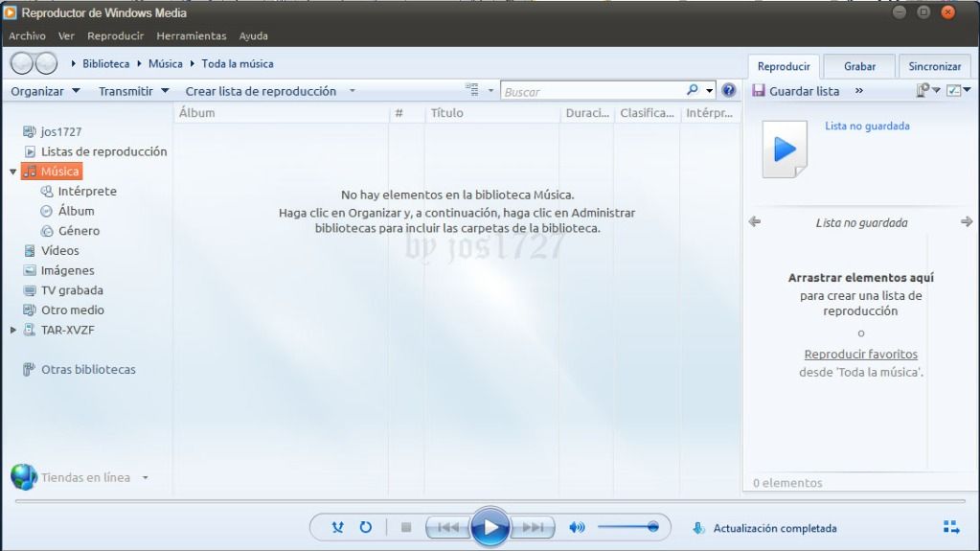Start playback with the big Play button

point(490,527)
